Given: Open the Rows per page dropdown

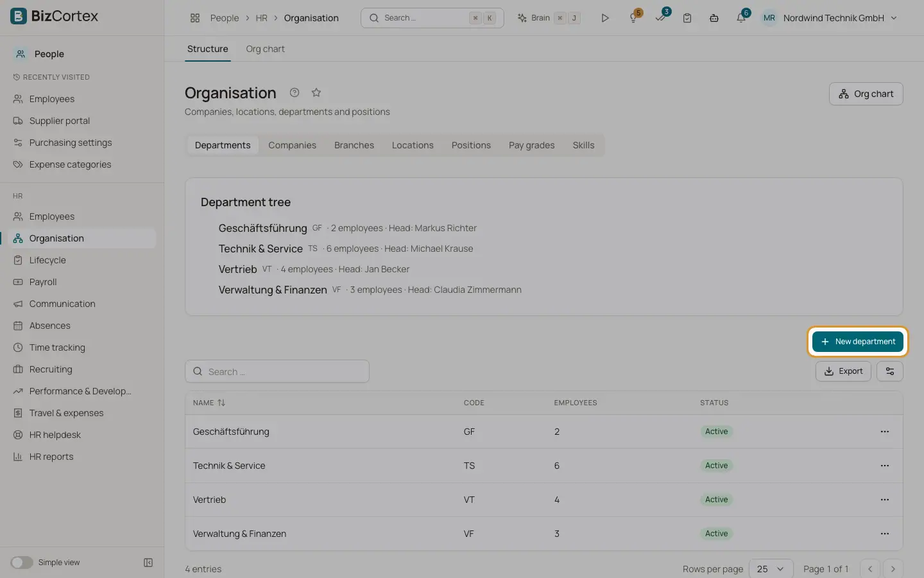Looking at the screenshot, I should tap(771, 569).
